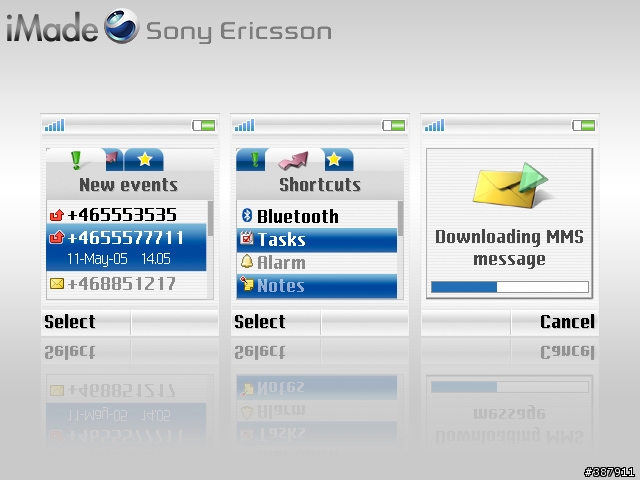The image size is (640, 480).
Task: Click scrollbar in Shortcuts list
Action: pos(400,218)
